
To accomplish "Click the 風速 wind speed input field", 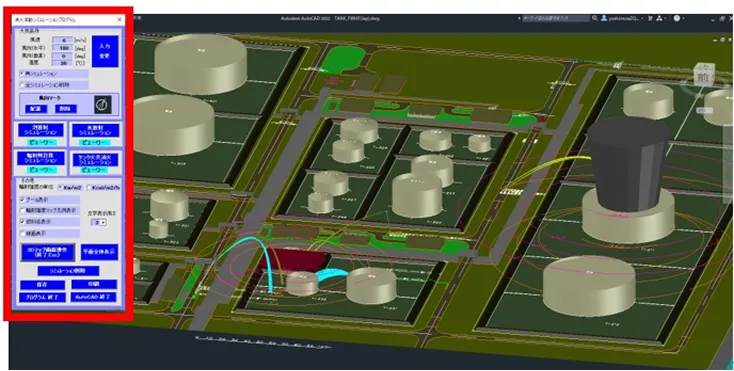I will [x=62, y=40].
